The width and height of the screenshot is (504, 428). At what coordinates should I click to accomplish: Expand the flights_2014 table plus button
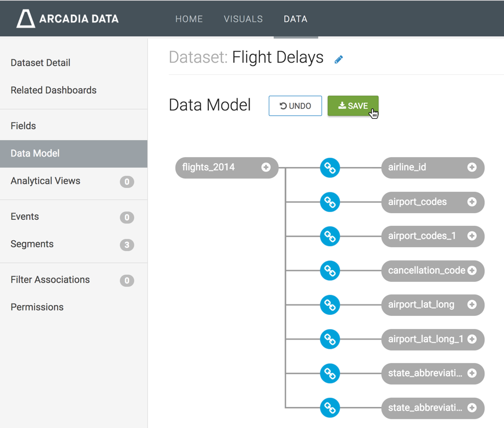click(x=266, y=168)
